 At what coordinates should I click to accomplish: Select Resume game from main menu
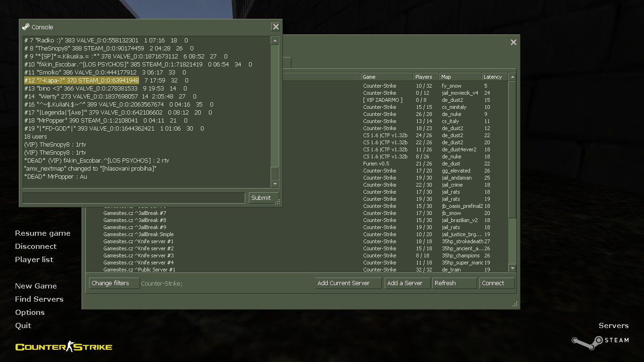coord(42,233)
